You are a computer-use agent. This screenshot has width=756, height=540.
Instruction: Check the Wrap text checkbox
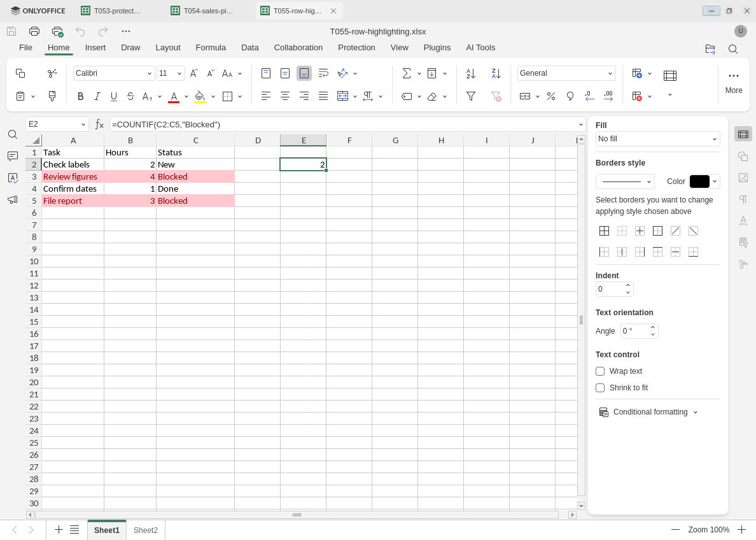[600, 371]
